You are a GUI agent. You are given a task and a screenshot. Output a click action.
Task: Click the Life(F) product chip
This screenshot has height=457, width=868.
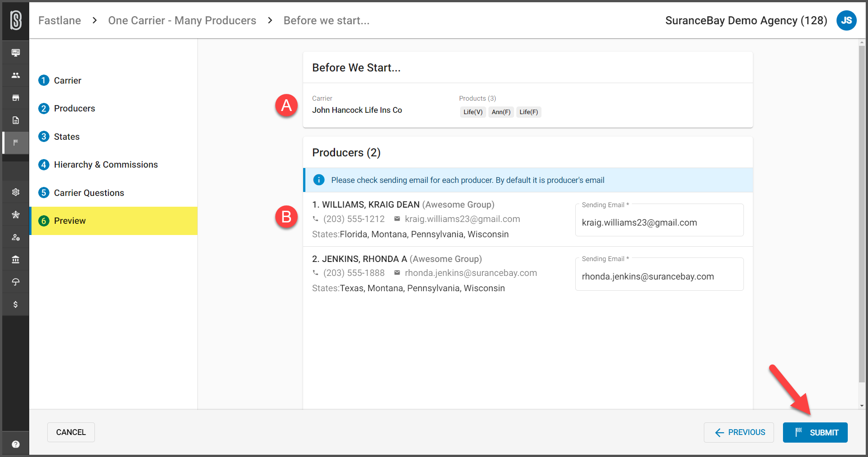coord(529,112)
